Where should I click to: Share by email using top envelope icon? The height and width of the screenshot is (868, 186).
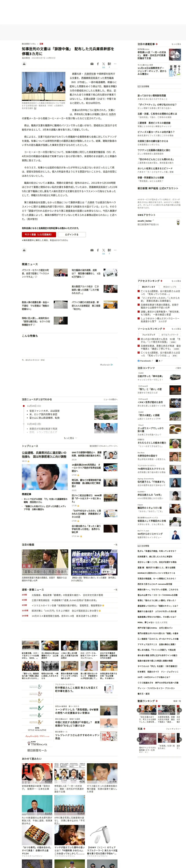click(x=92, y=64)
